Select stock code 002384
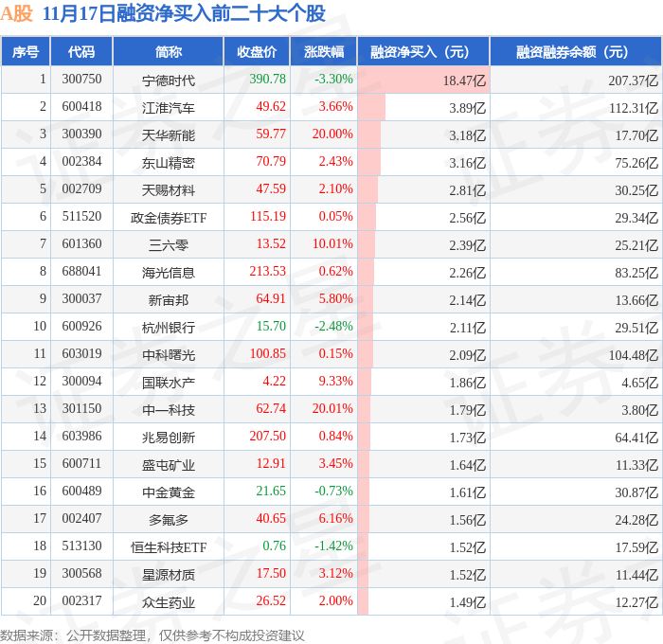The width and height of the screenshot is (663, 644). (x=81, y=162)
